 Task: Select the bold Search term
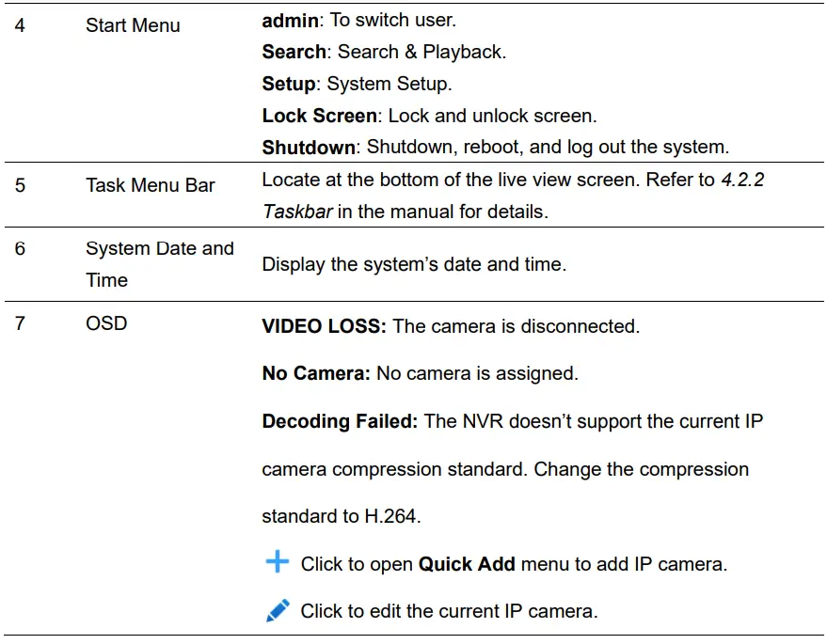[294, 52]
